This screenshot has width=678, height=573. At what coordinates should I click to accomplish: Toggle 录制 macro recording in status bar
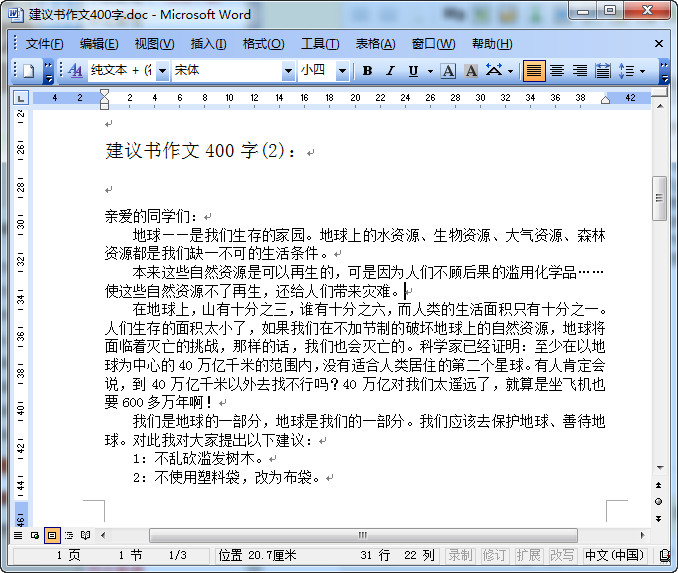point(460,555)
